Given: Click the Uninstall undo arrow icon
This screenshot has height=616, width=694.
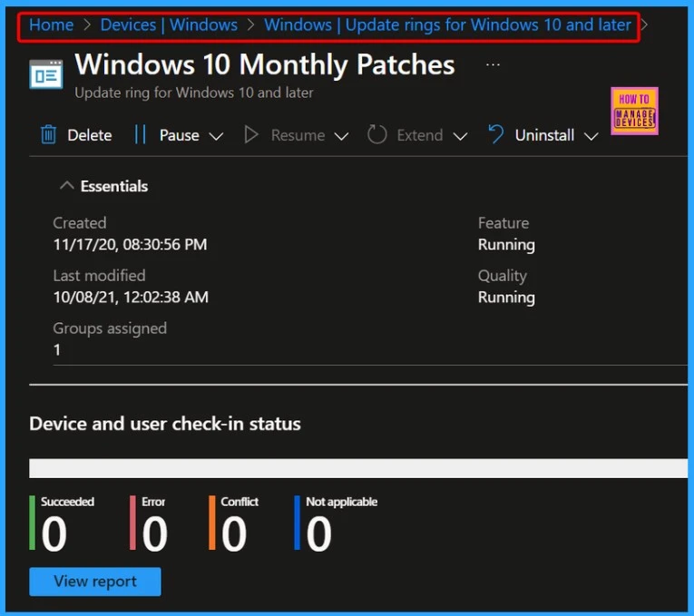Looking at the screenshot, I should [x=495, y=134].
